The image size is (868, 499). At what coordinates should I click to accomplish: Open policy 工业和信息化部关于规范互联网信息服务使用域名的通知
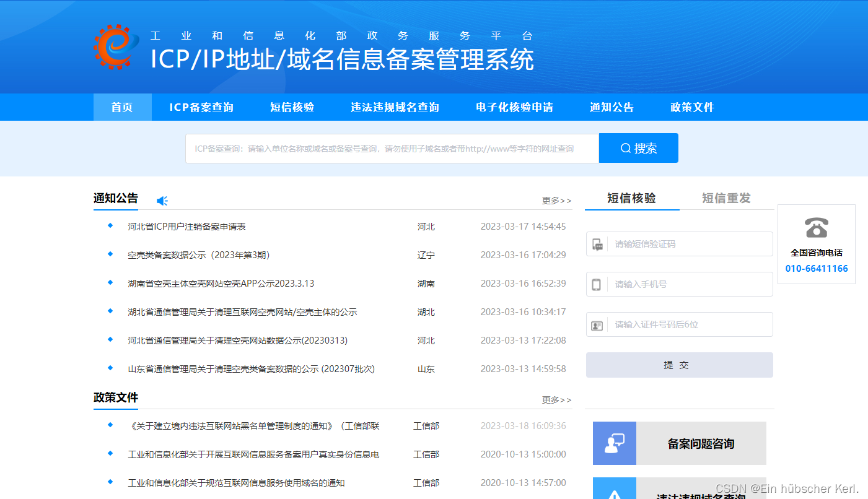[236, 483]
